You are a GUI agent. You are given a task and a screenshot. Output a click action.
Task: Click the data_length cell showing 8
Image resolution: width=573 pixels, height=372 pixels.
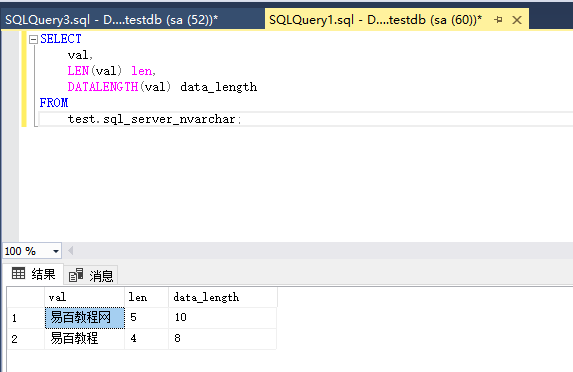[222, 338]
